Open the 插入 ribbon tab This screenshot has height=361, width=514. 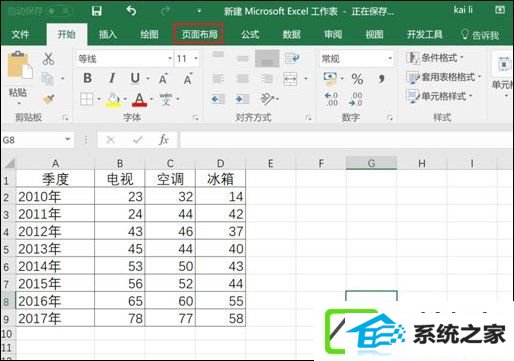[108, 34]
